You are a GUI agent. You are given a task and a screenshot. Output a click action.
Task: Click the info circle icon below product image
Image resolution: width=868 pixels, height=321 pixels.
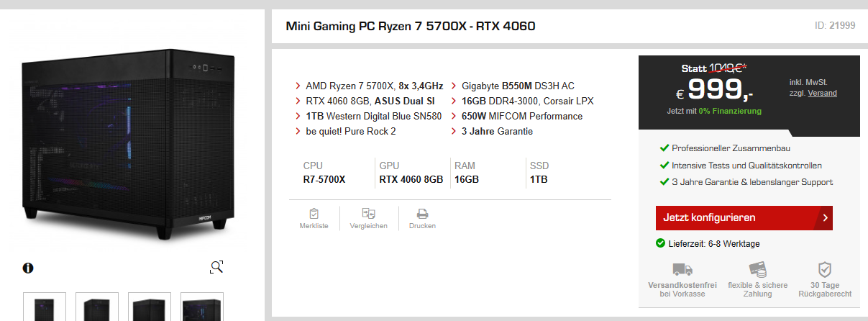click(28, 268)
